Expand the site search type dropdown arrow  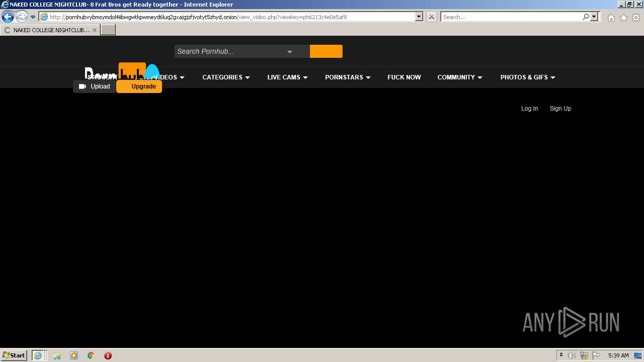click(x=290, y=52)
